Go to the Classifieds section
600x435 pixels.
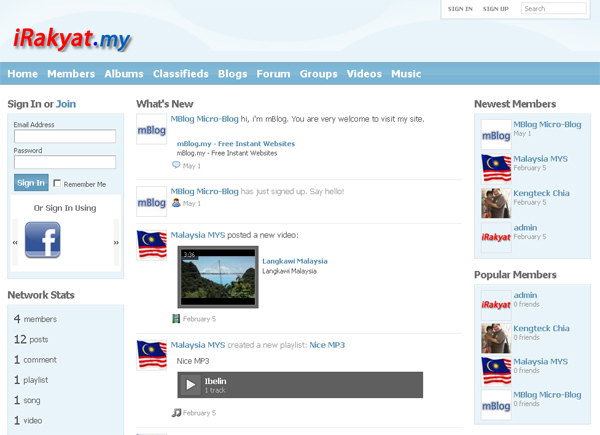181,74
